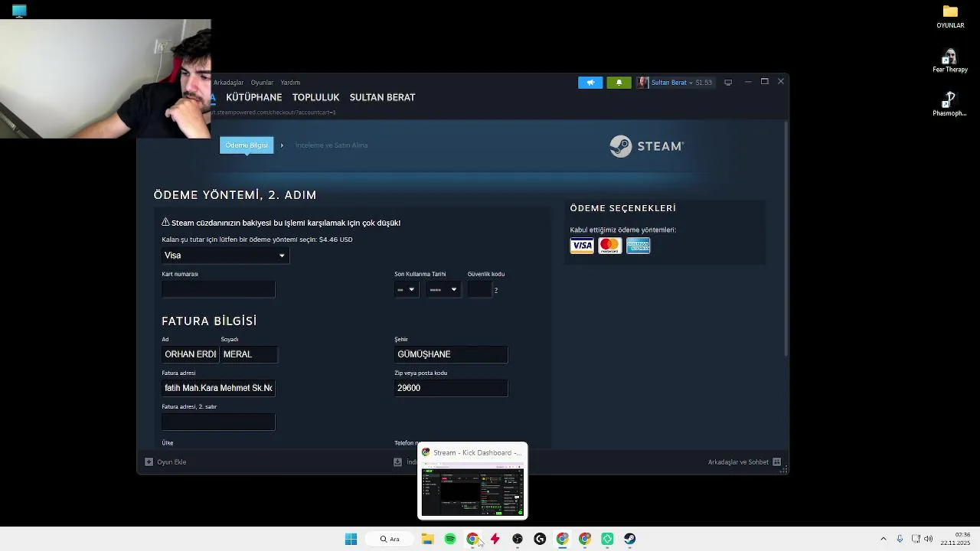Open the network tray icon

pyautogui.click(x=916, y=539)
